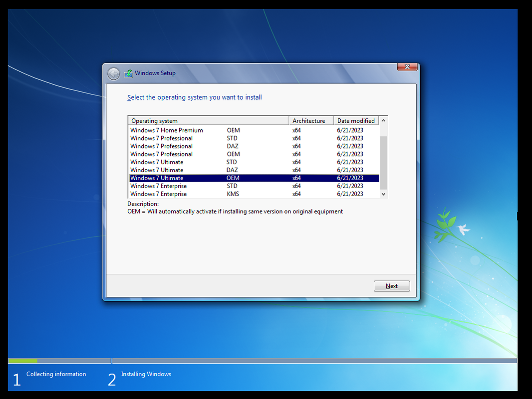The height and width of the screenshot is (399, 532).
Task: Sort by Architecture column header
Action: pos(311,121)
